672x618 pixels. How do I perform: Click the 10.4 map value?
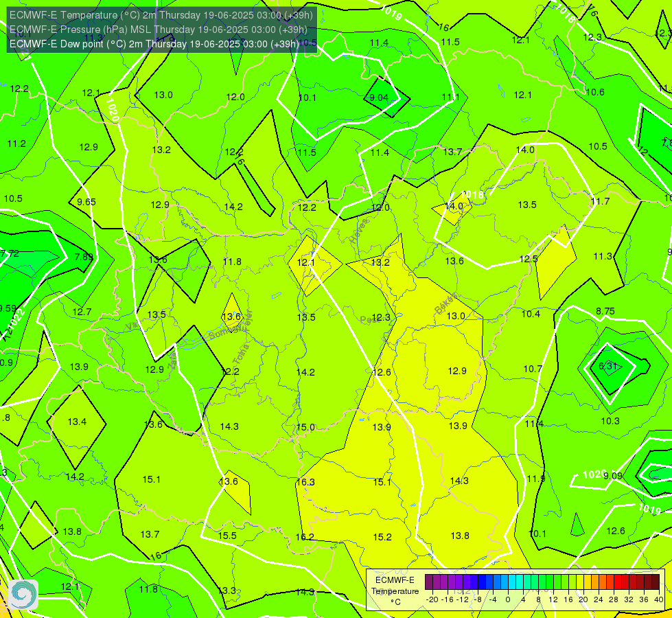coord(531,314)
